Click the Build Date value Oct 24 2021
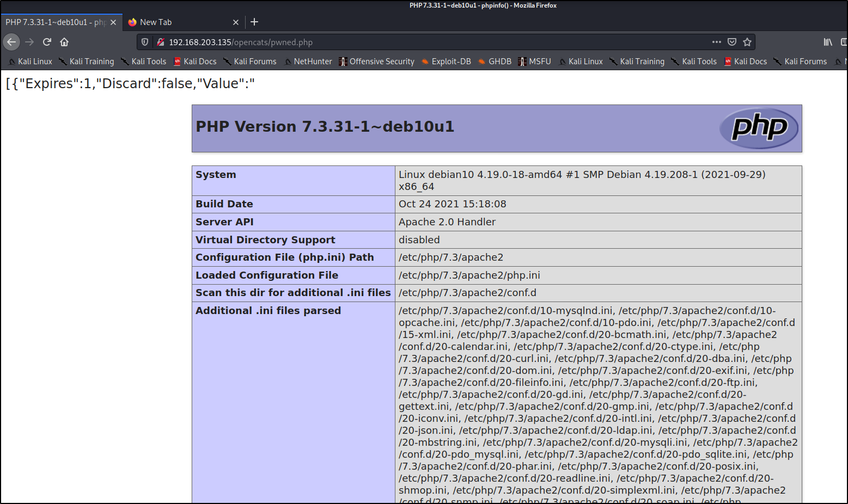Image resolution: width=848 pixels, height=504 pixels. (452, 204)
